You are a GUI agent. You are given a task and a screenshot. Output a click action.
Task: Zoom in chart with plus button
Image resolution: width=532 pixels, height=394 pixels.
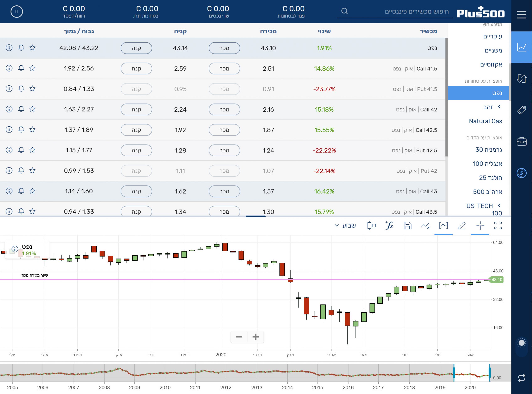point(256,337)
